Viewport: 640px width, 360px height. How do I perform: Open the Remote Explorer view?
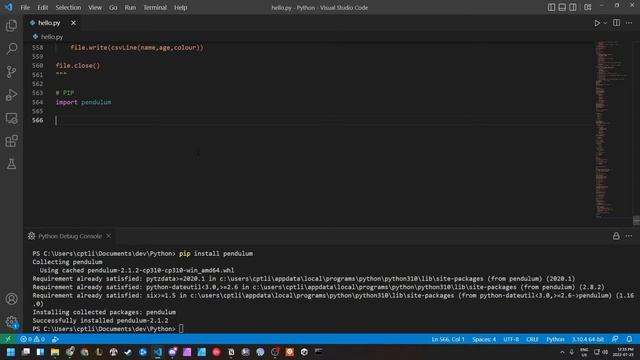point(11,118)
